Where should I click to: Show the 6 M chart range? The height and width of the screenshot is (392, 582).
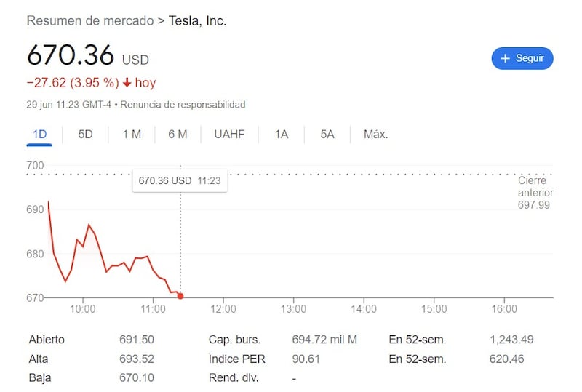tap(178, 135)
